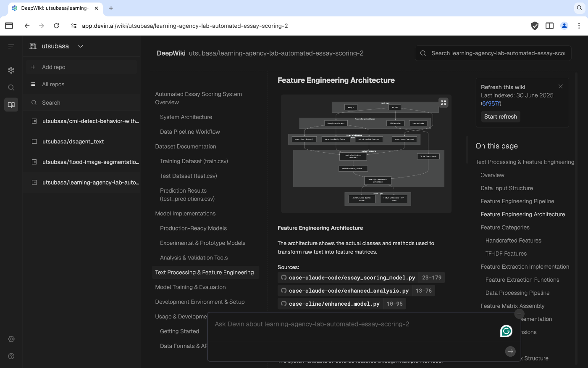Jump to TF-IDF Features section
Screen dimensions: 588x368
[506, 254]
